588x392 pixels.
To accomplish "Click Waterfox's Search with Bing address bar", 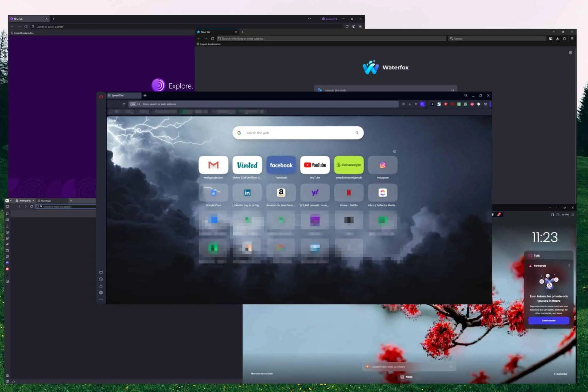I will point(332,39).
